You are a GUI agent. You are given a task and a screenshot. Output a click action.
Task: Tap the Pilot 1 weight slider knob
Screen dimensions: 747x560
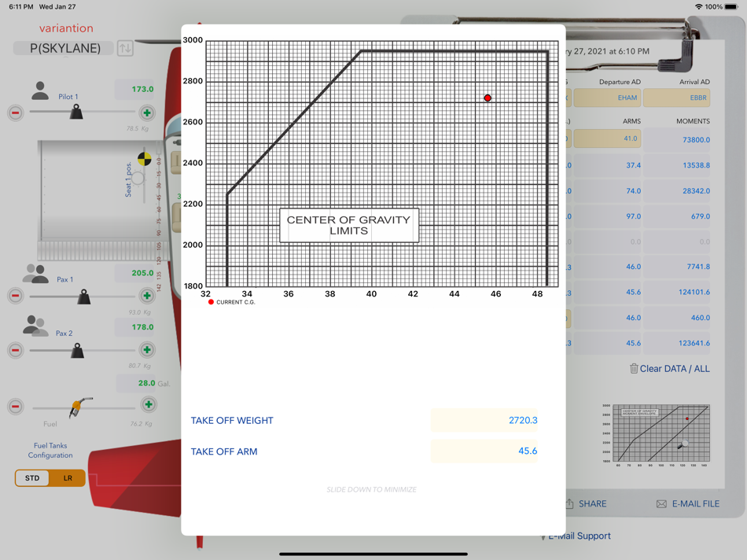pos(76,112)
